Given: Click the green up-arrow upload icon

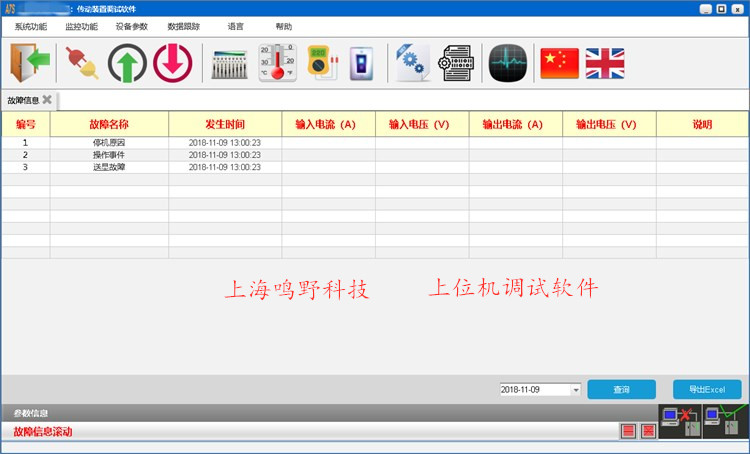Looking at the screenshot, I should click(127, 63).
